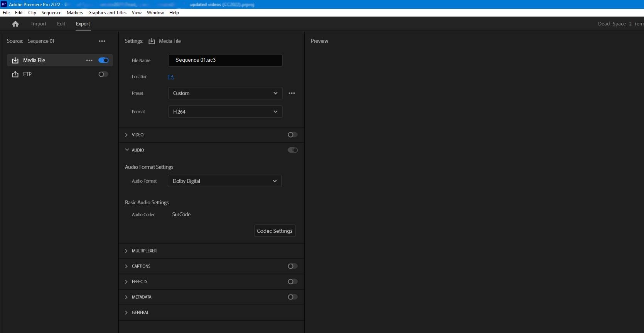Click the Codec Settings button
Image resolution: width=644 pixels, height=333 pixels.
(x=275, y=231)
